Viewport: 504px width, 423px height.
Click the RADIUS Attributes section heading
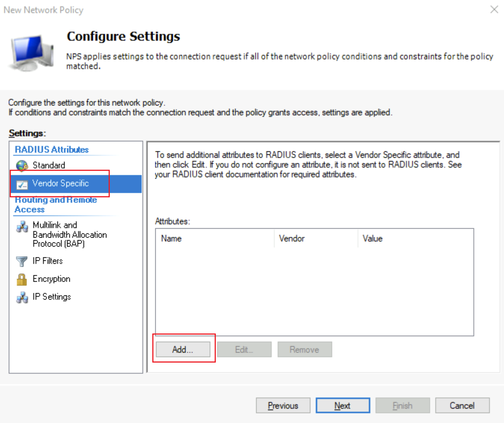tap(52, 150)
